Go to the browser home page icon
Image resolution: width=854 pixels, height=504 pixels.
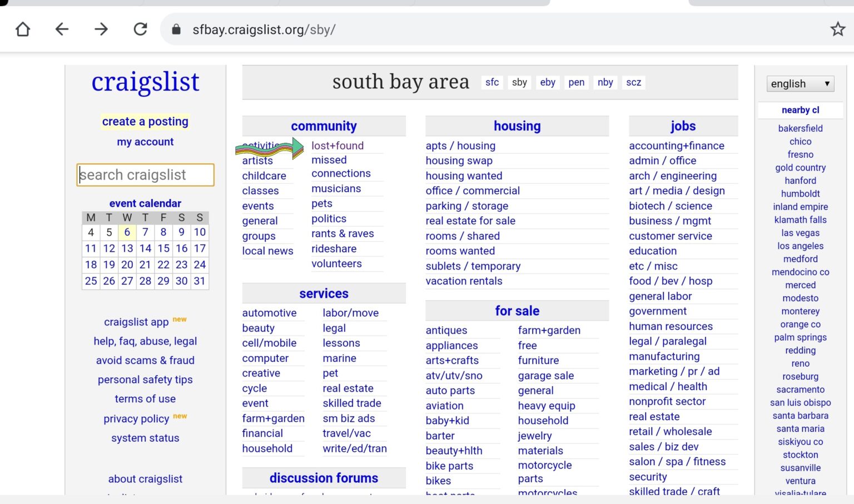(23, 29)
